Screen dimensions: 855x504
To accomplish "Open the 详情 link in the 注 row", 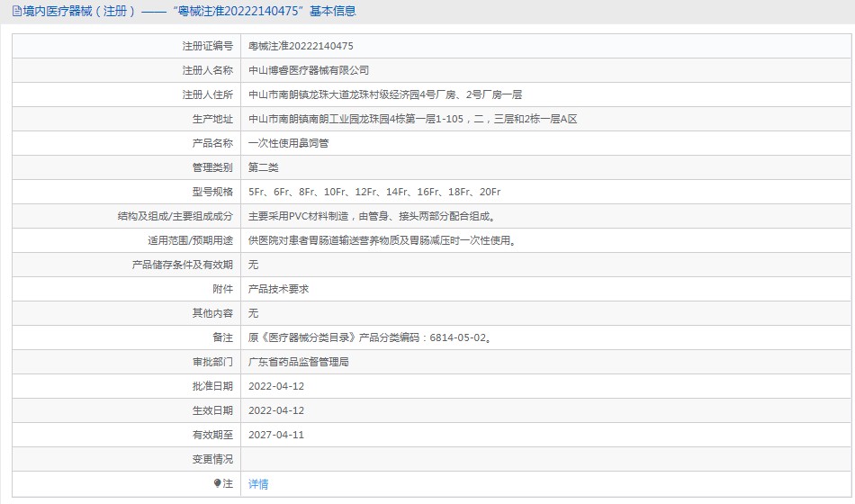I will click(258, 484).
